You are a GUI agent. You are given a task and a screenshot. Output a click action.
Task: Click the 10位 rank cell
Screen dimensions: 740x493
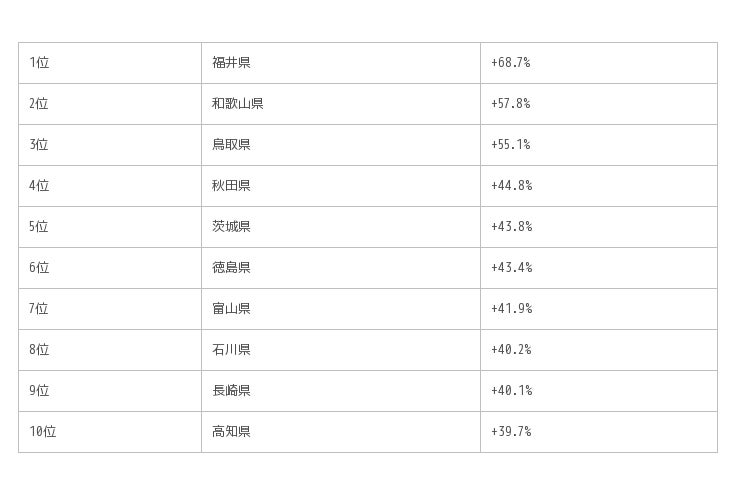click(43, 432)
